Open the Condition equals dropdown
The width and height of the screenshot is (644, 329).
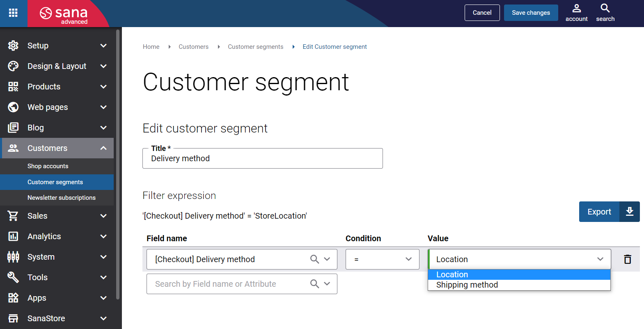coord(382,259)
